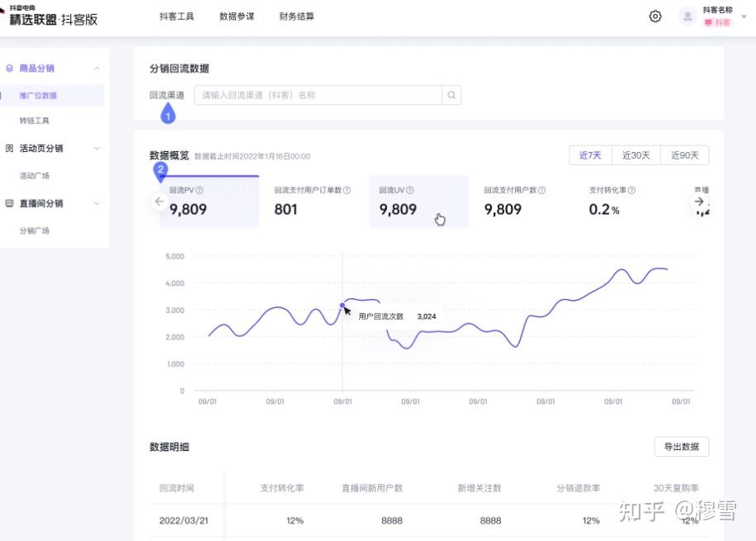Viewport: 756px width, 541px height.
Task: Open the 财务结算 top menu
Action: [x=296, y=17]
